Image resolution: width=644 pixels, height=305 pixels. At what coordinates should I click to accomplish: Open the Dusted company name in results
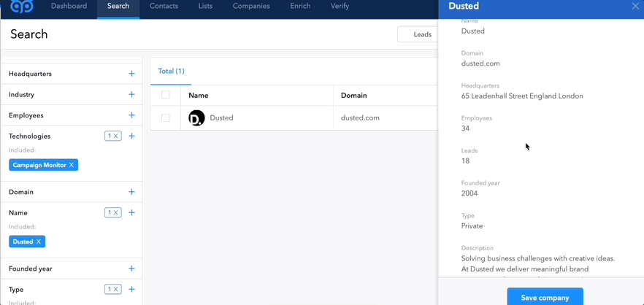click(221, 117)
